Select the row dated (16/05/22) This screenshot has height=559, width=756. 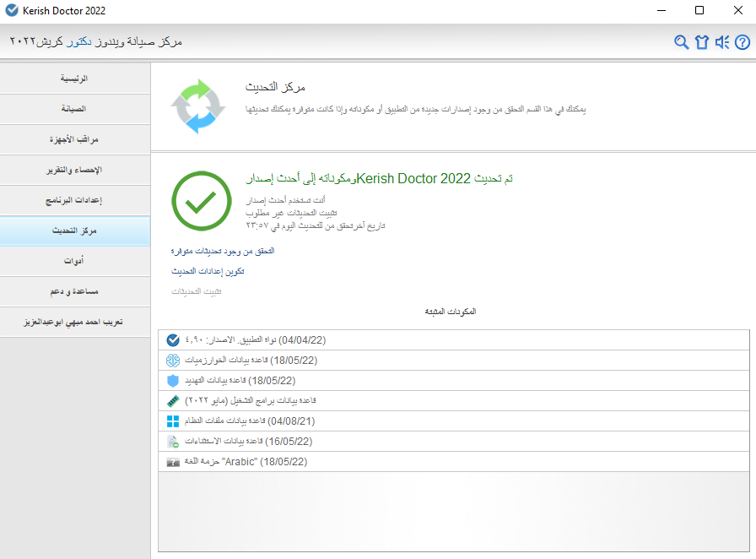point(454,442)
